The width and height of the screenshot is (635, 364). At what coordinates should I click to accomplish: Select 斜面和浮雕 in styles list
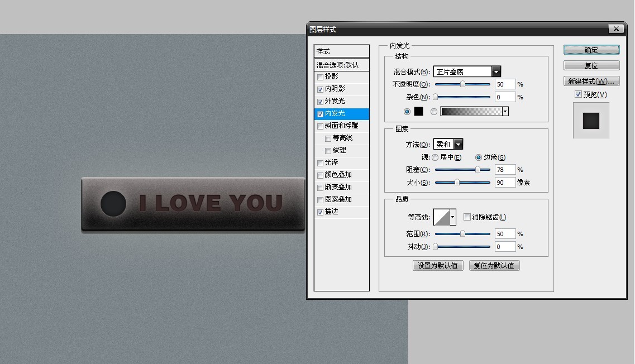tap(341, 126)
